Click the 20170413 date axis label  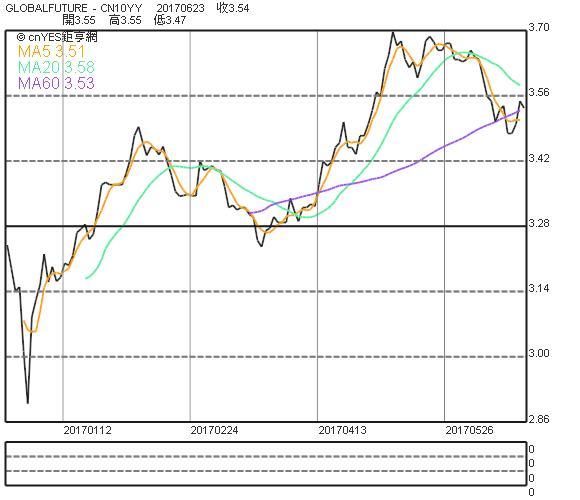tap(343, 430)
